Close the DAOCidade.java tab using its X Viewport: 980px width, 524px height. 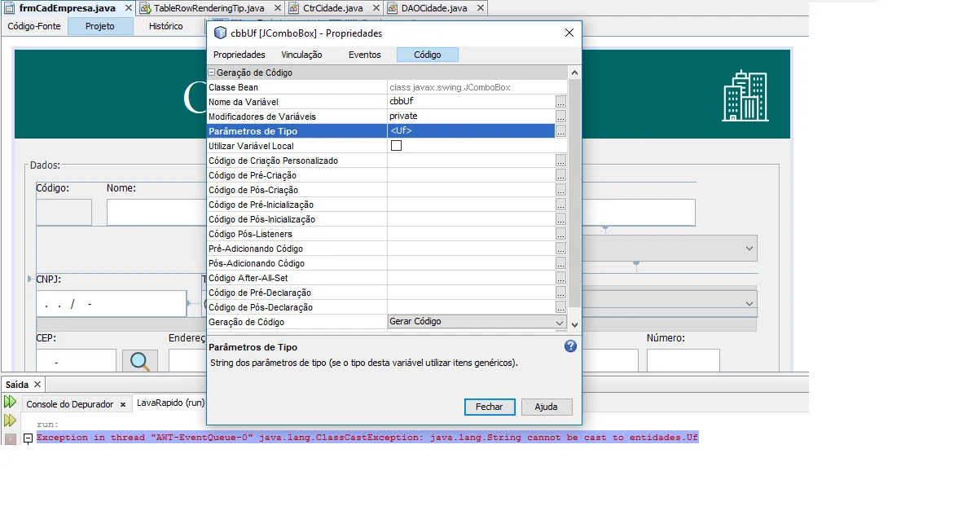tap(480, 8)
